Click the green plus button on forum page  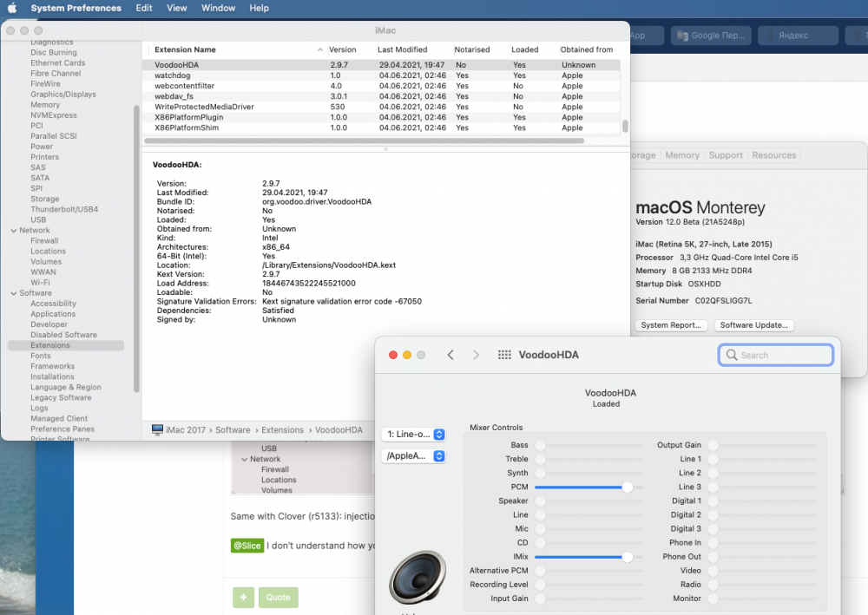(244, 598)
